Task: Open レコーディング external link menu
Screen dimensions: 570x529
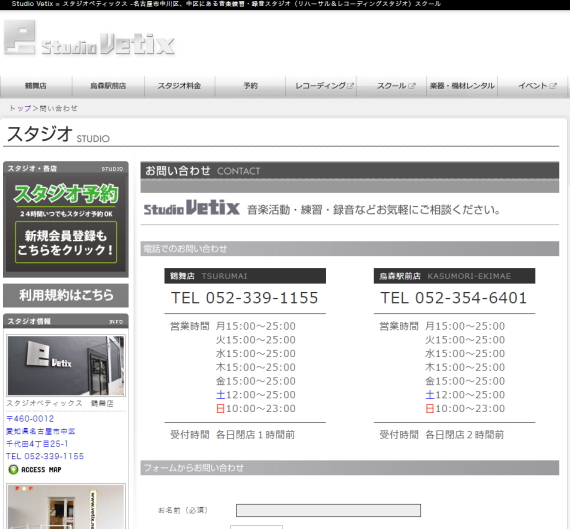Action: click(321, 86)
